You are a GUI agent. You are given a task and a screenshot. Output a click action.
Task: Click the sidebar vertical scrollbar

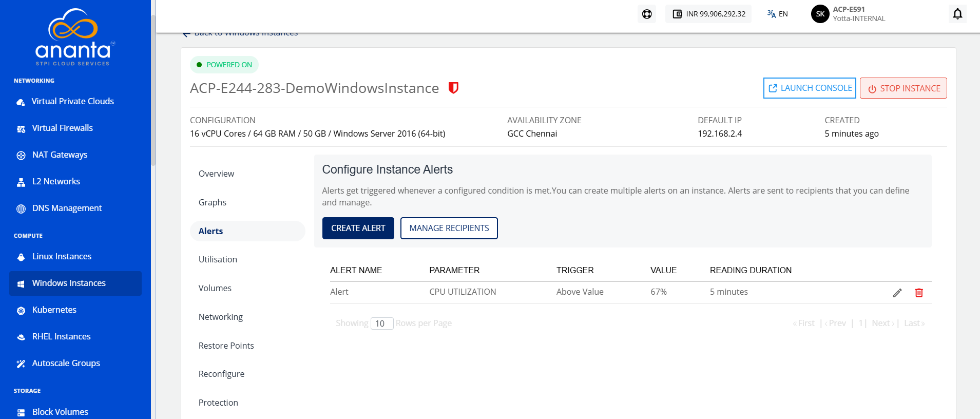[153, 90]
